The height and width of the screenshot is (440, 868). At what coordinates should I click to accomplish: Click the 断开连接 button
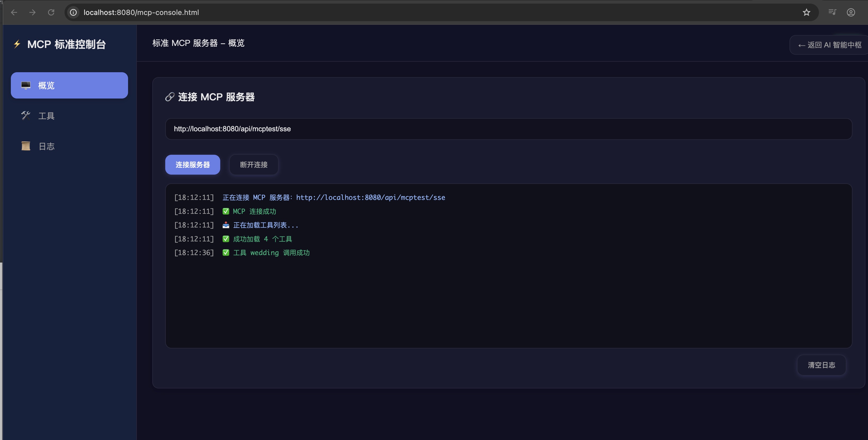(253, 165)
